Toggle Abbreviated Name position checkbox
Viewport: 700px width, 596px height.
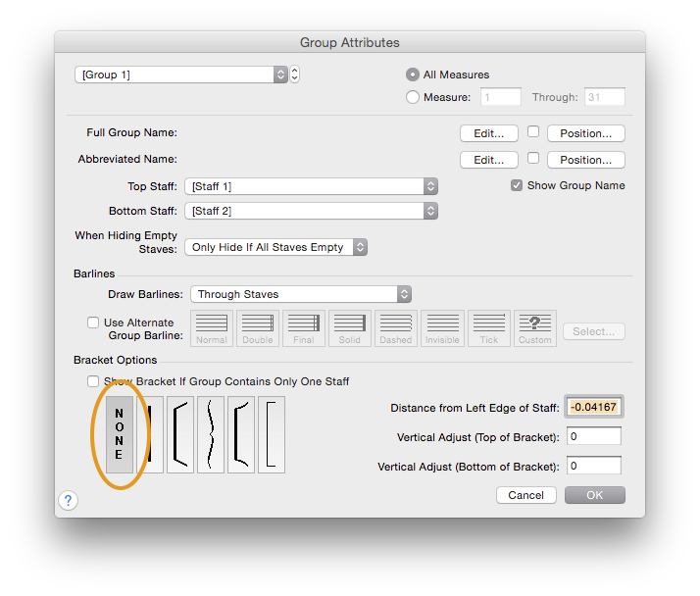click(x=533, y=158)
